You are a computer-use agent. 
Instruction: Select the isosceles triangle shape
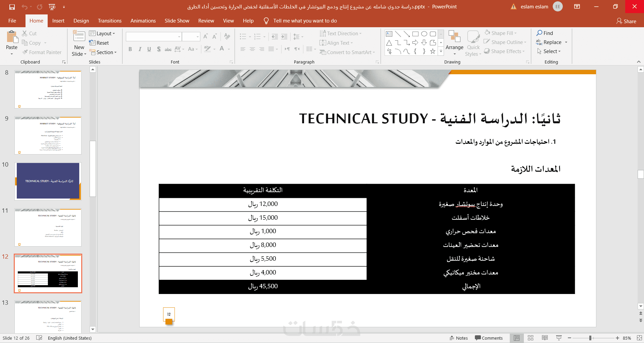389,43
